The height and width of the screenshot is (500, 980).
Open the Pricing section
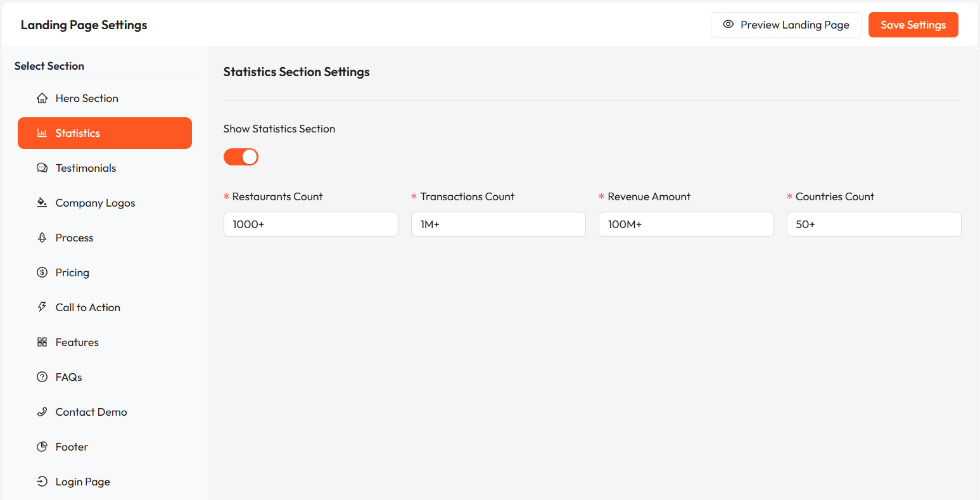(x=105, y=272)
